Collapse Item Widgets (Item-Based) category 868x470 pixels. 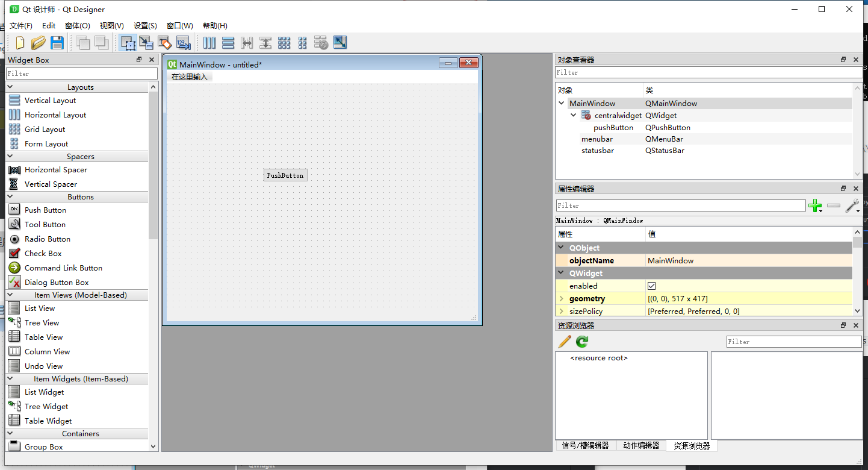click(x=10, y=379)
